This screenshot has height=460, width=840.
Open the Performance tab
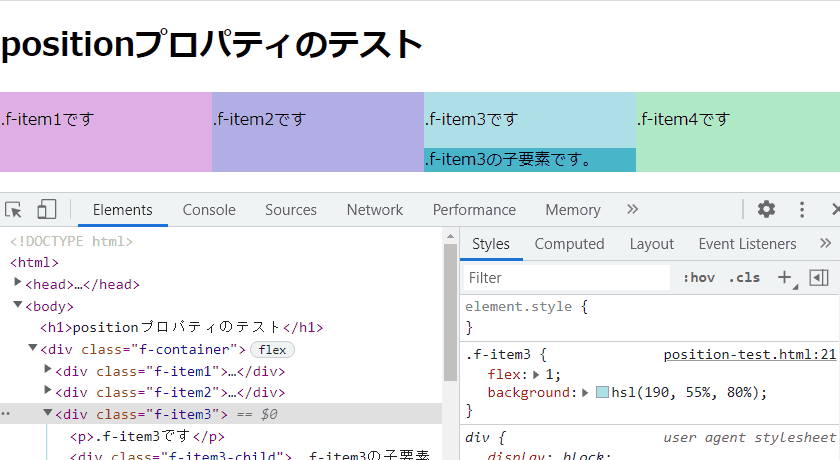tap(474, 210)
